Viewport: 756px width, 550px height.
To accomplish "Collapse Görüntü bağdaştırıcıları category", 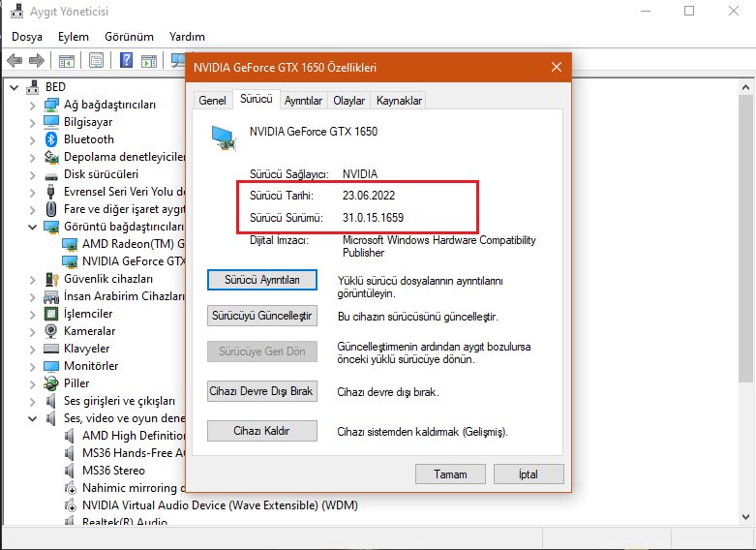I will click(32, 227).
